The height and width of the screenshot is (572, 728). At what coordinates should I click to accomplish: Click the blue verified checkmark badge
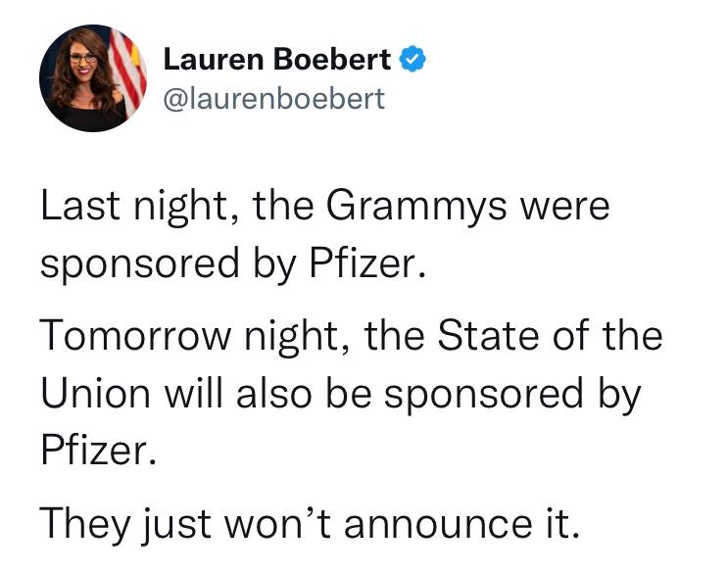[413, 59]
